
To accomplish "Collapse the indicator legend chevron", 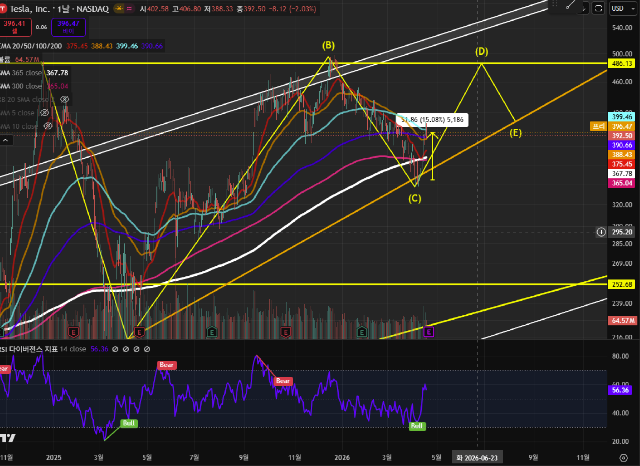I will [x=6, y=140].
